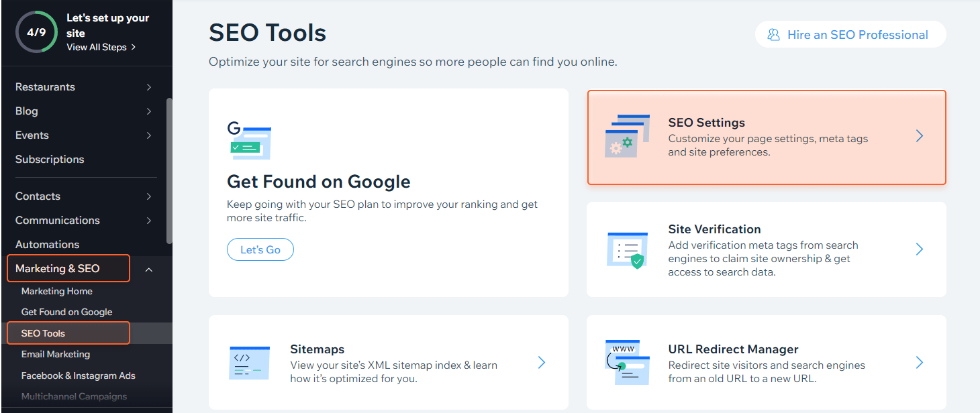Click Let's set up your site heading
Image resolution: width=980 pixels, height=413 pixels.
(108, 25)
